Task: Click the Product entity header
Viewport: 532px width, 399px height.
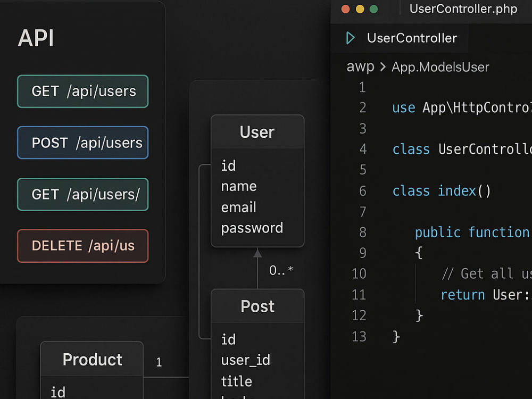Action: point(92,359)
